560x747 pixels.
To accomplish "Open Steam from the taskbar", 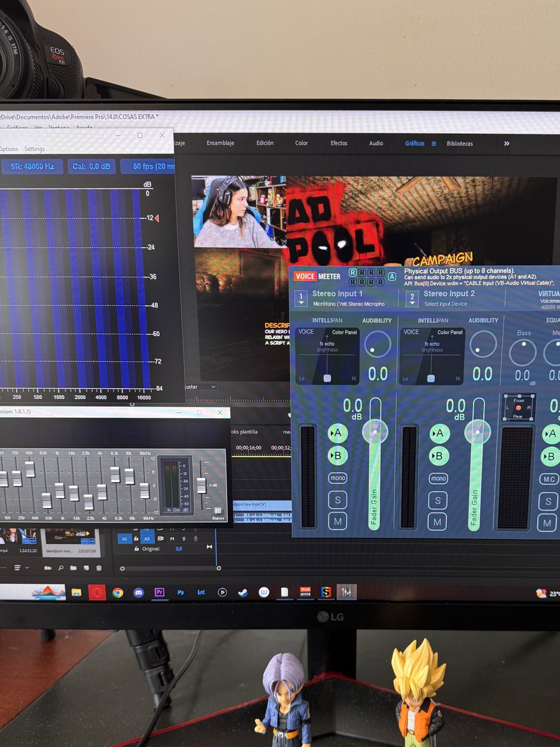I will click(x=243, y=592).
